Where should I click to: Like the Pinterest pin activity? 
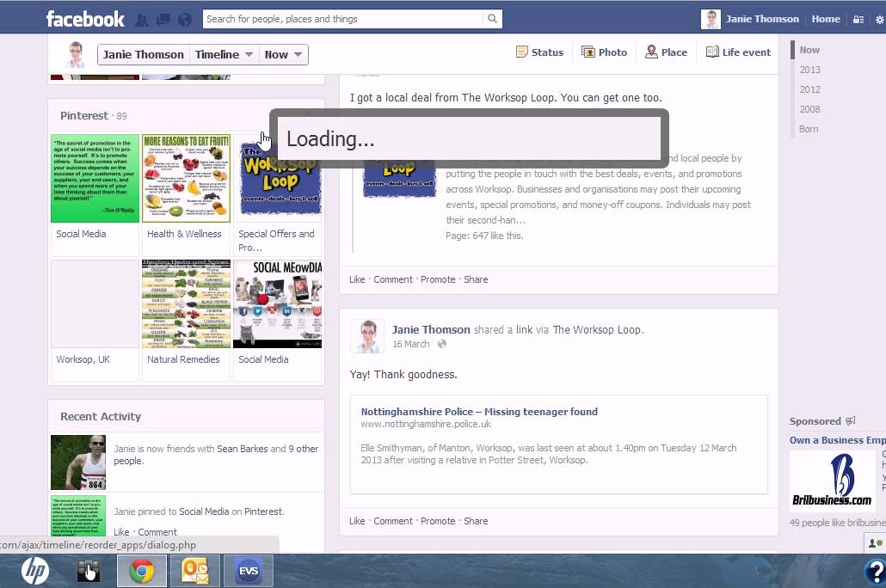click(x=121, y=532)
